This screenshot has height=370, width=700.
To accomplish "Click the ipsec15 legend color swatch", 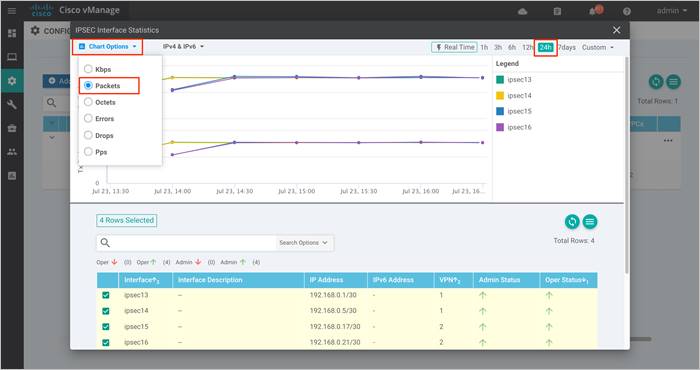I will click(x=500, y=111).
